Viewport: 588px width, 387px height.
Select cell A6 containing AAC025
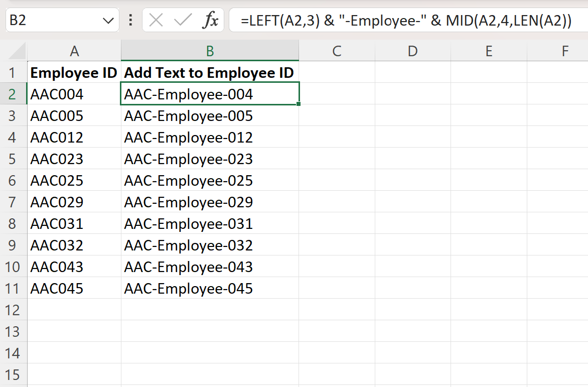74,180
